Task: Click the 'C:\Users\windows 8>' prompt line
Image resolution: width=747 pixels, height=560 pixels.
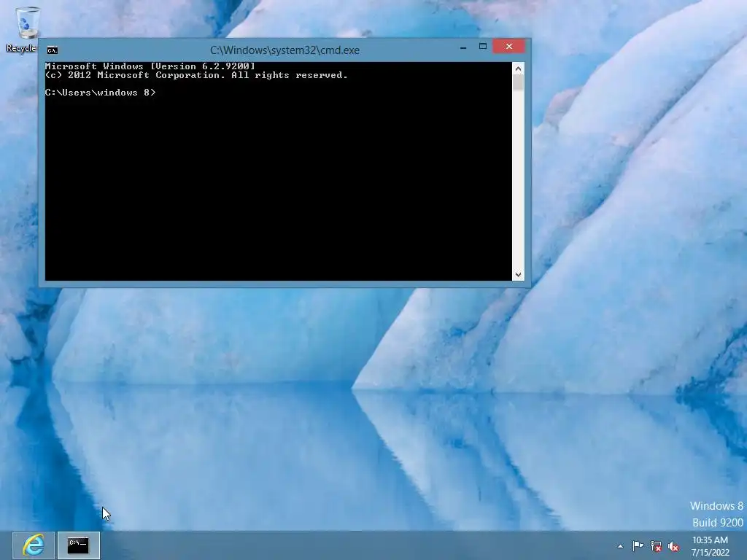Action: (x=100, y=93)
